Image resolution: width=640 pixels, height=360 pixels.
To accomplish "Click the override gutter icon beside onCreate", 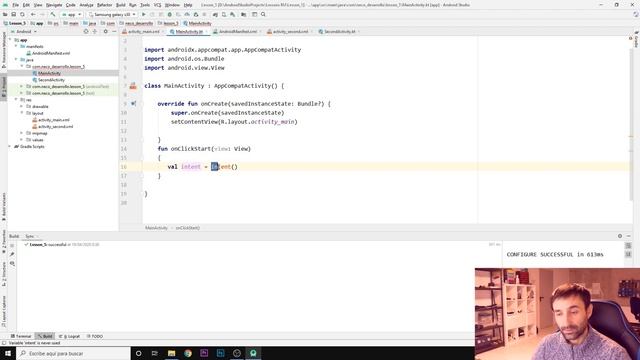I will click(x=133, y=104).
